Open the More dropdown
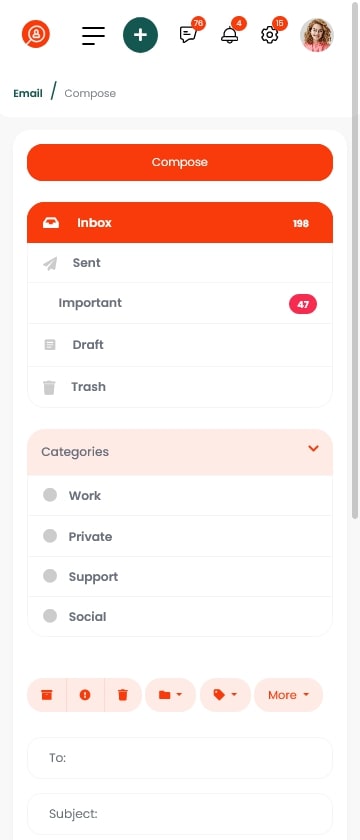The height and width of the screenshot is (840, 360). coord(289,695)
